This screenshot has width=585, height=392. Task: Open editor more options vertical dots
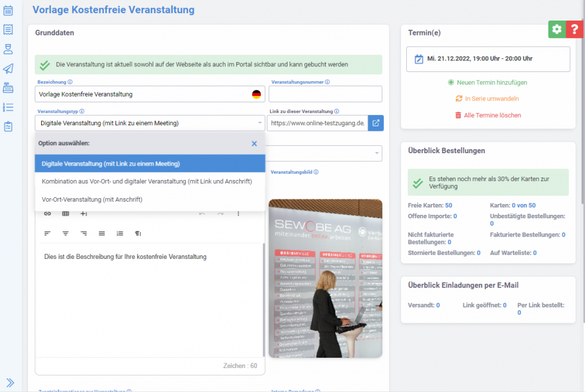tap(238, 214)
